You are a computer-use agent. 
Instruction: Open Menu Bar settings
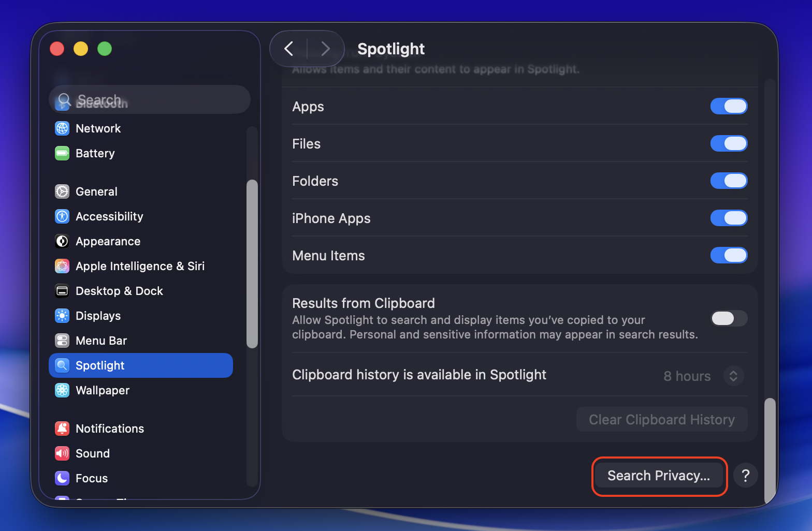point(141,341)
